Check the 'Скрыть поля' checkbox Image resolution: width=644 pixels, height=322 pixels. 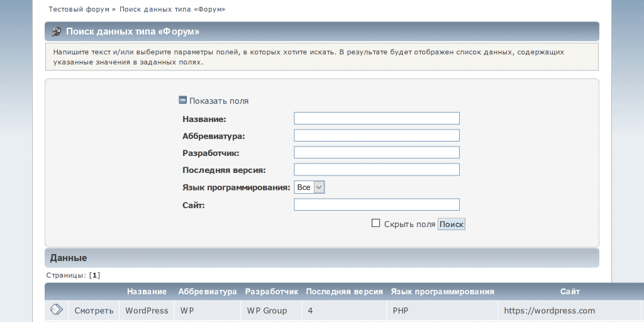pyautogui.click(x=376, y=223)
